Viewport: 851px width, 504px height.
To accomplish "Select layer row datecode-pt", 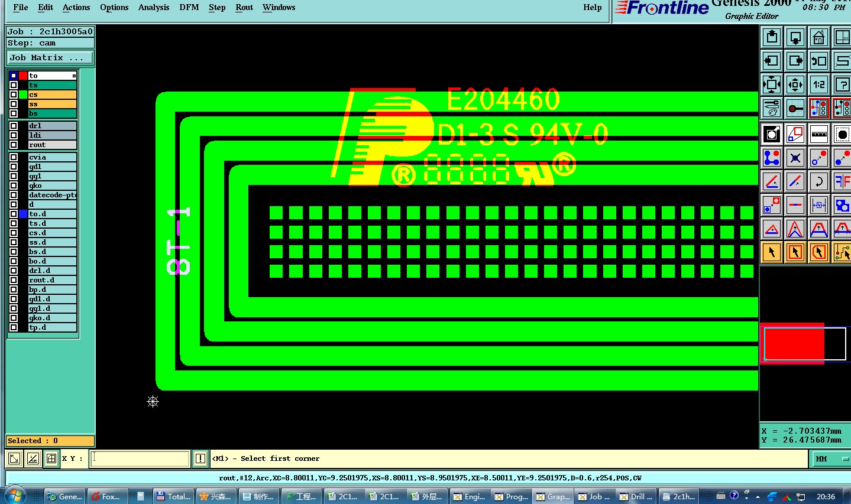I will point(53,195).
